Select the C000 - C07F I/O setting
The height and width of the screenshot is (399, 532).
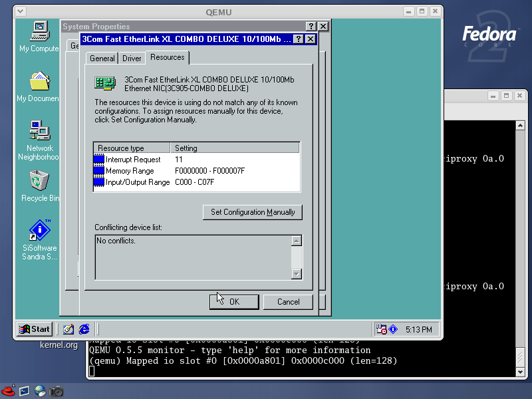point(194,182)
